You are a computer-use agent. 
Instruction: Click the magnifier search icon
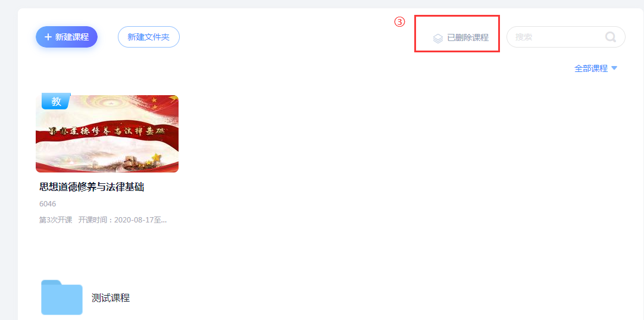tap(611, 37)
